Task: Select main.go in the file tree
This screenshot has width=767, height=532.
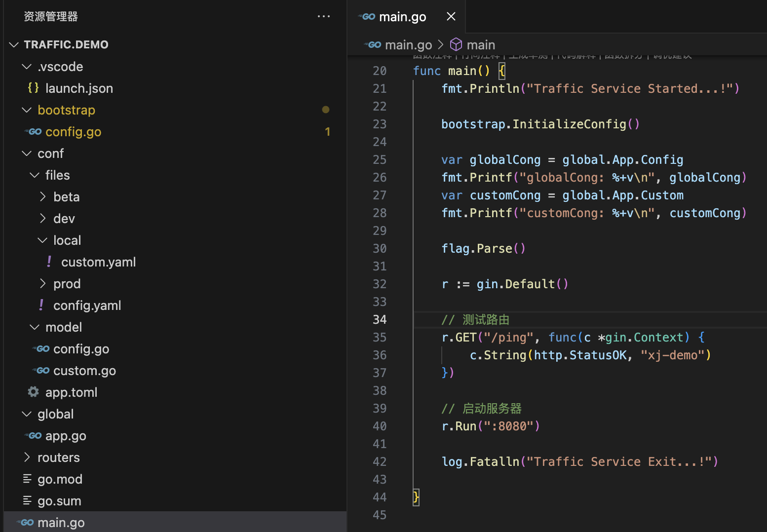Action: coord(175,522)
